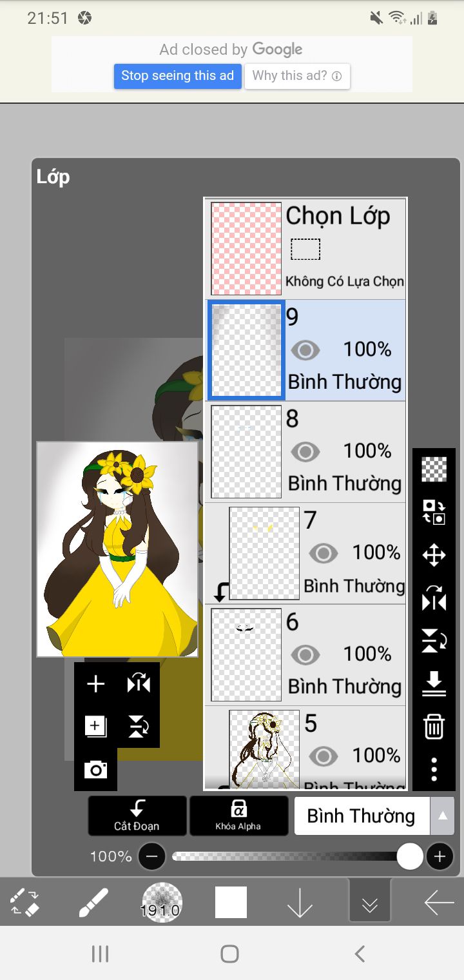The width and height of the screenshot is (464, 980).
Task: Toggle the eye icon on layer 6
Action: (x=305, y=655)
